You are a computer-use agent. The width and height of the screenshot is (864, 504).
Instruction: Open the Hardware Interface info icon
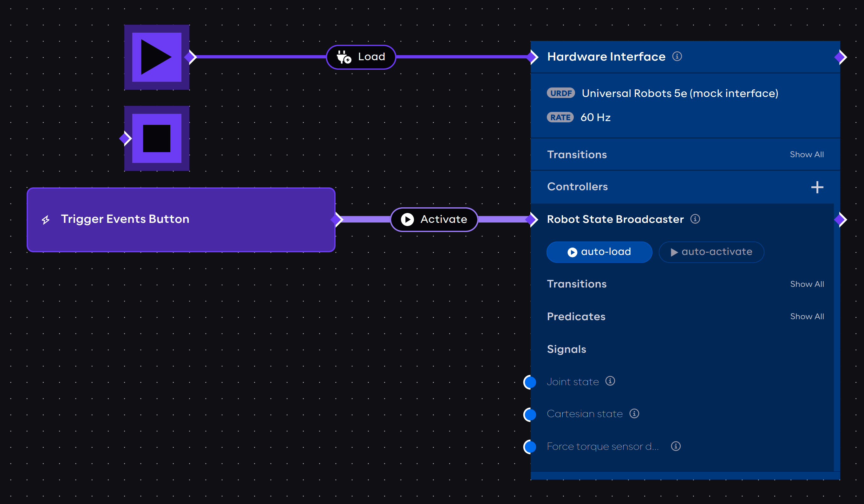point(677,56)
